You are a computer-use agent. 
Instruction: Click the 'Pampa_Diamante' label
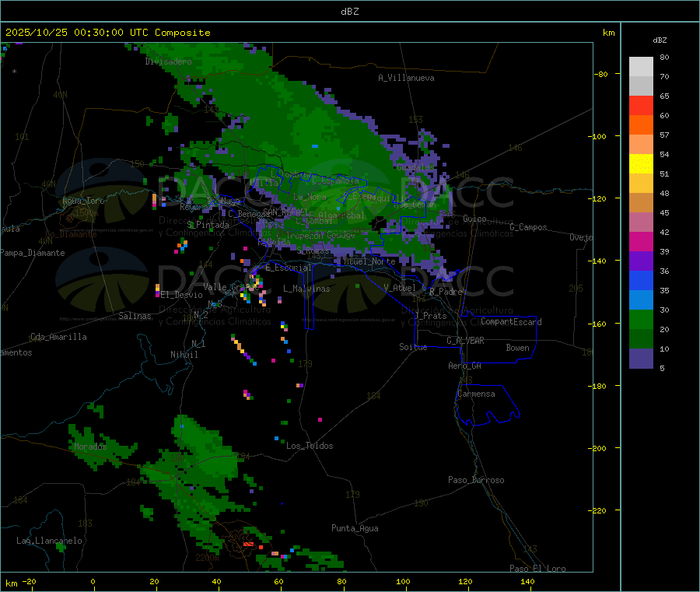[32, 253]
